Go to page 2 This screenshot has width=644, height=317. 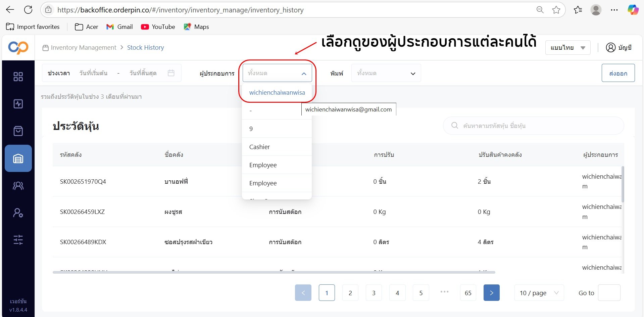[350, 293]
